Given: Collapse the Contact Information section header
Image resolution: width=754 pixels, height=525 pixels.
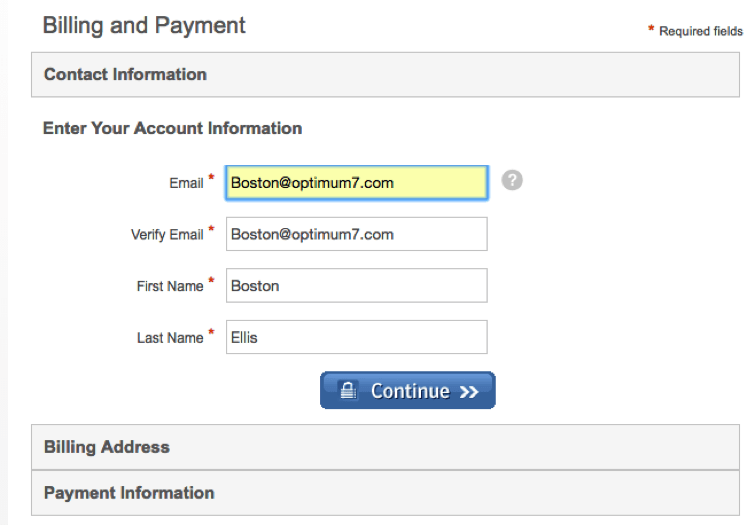Looking at the screenshot, I should 385,75.
